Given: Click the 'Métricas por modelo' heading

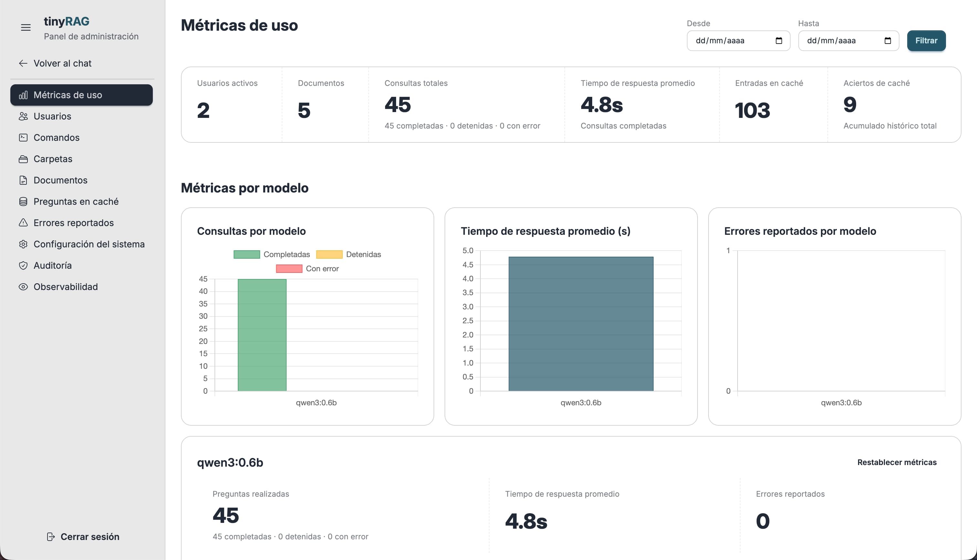Looking at the screenshot, I should 245,188.
